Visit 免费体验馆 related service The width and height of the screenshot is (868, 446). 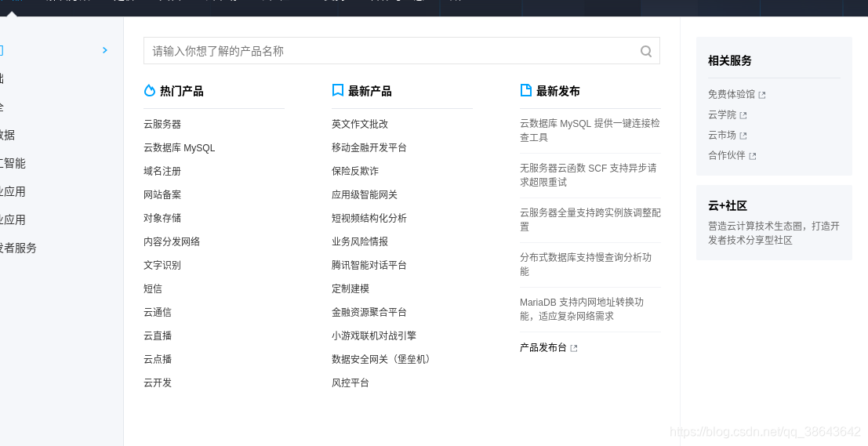click(732, 95)
